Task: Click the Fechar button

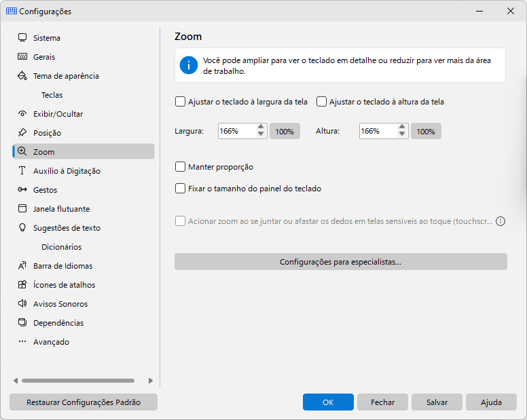Action: [382, 402]
